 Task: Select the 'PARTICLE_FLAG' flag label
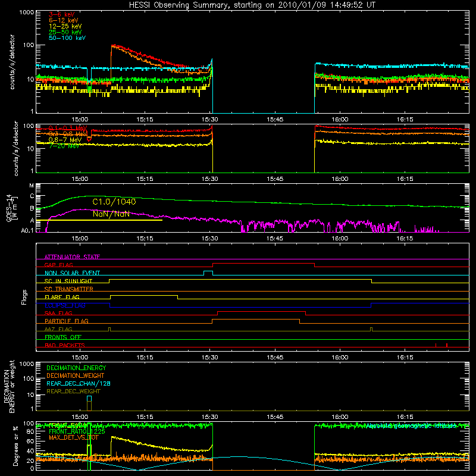(67, 321)
